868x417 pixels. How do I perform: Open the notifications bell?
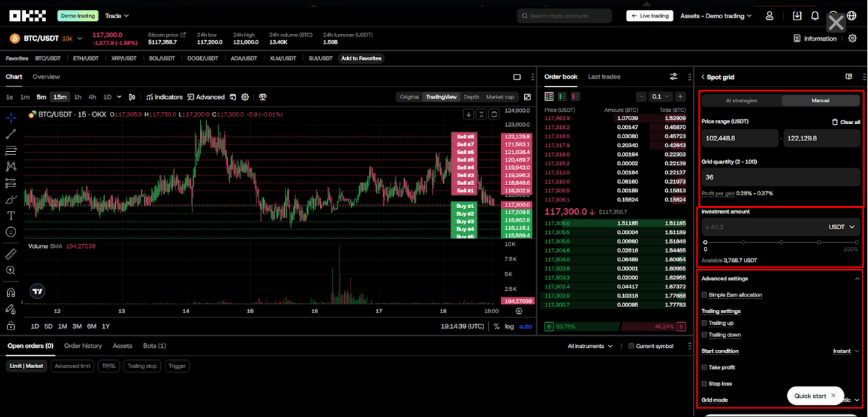(x=816, y=16)
